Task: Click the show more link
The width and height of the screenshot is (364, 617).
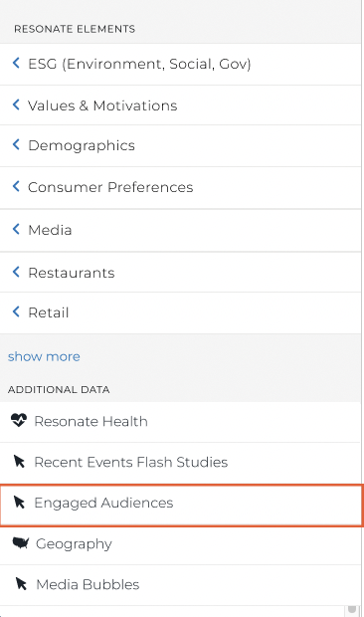Action: (44, 356)
